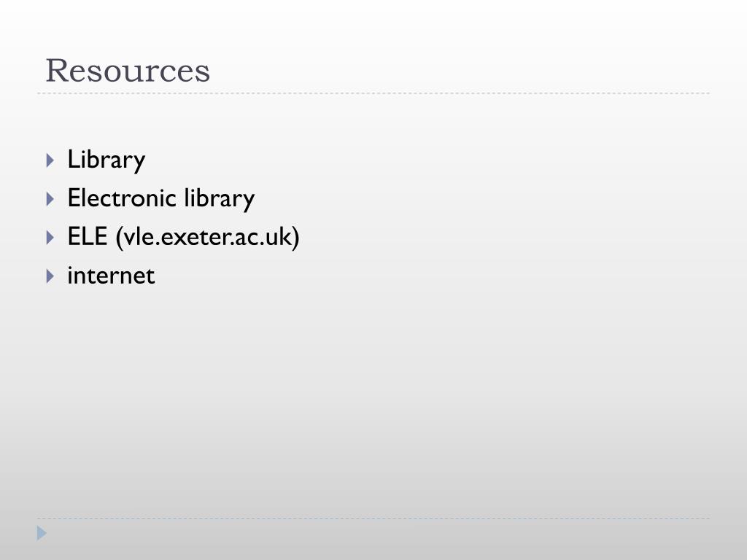Image resolution: width=747 pixels, height=560 pixels.
Task: Click the dotted line under the Resources title
Action: (373, 93)
